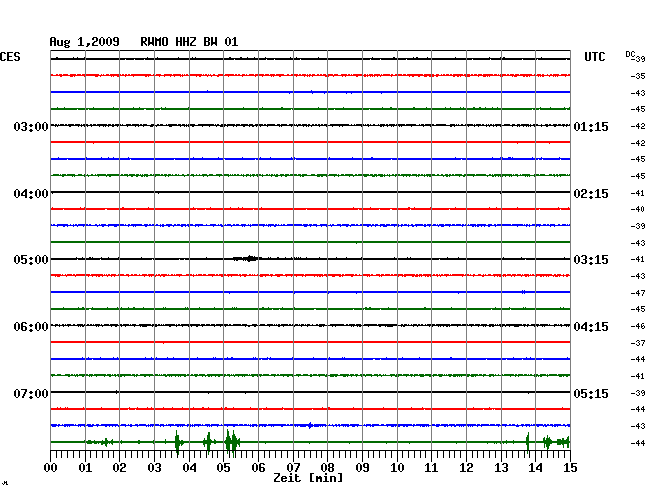Select the 03:00 local time label
The height and width of the screenshot is (494, 650).
point(31,126)
